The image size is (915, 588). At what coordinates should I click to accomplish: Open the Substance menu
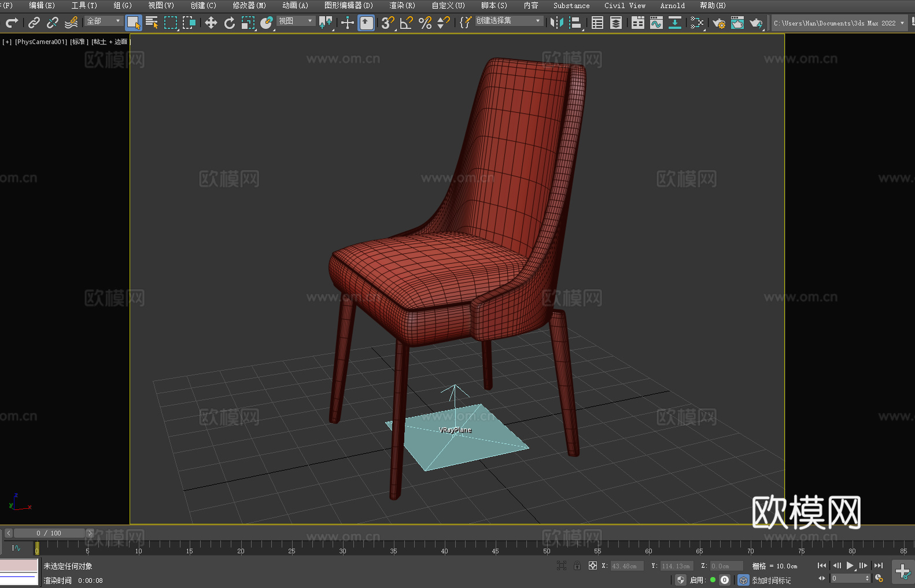(x=571, y=5)
